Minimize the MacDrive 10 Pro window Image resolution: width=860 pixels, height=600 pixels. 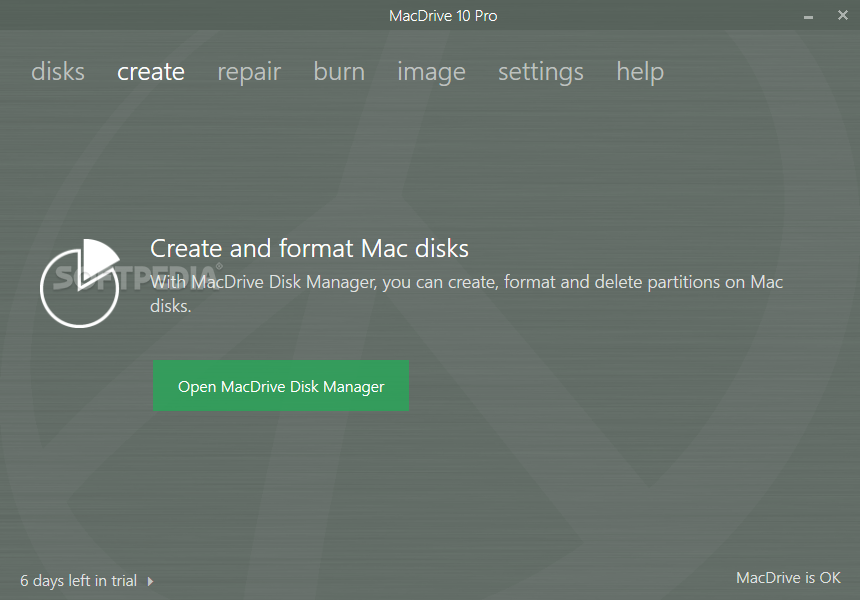tap(808, 16)
